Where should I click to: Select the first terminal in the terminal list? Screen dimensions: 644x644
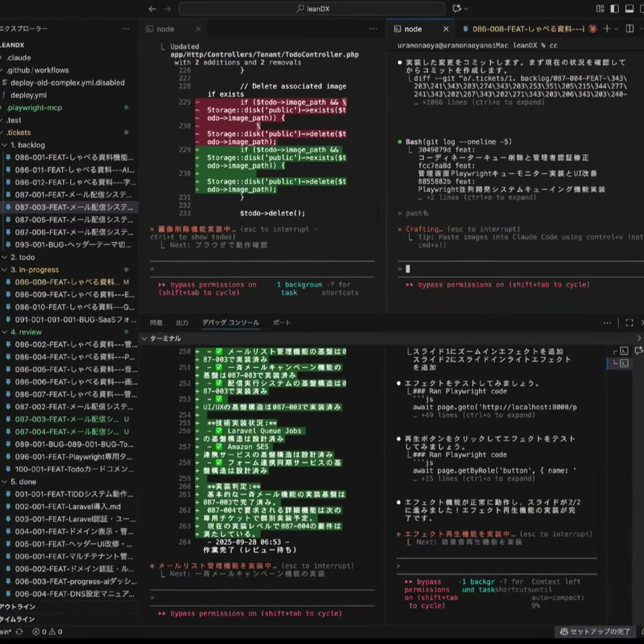pos(624,351)
